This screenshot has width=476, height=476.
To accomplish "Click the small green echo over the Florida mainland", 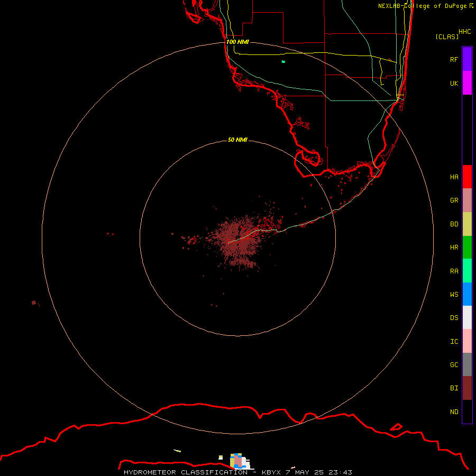I will [283, 62].
